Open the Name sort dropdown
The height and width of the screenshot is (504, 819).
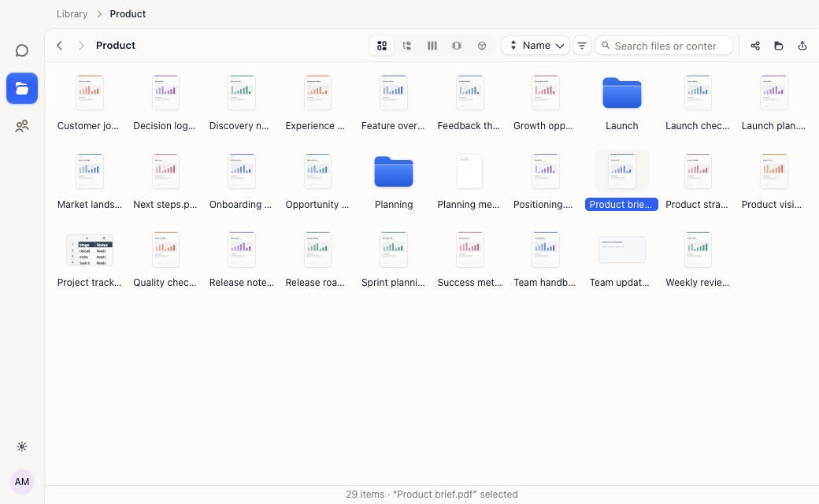click(x=535, y=46)
